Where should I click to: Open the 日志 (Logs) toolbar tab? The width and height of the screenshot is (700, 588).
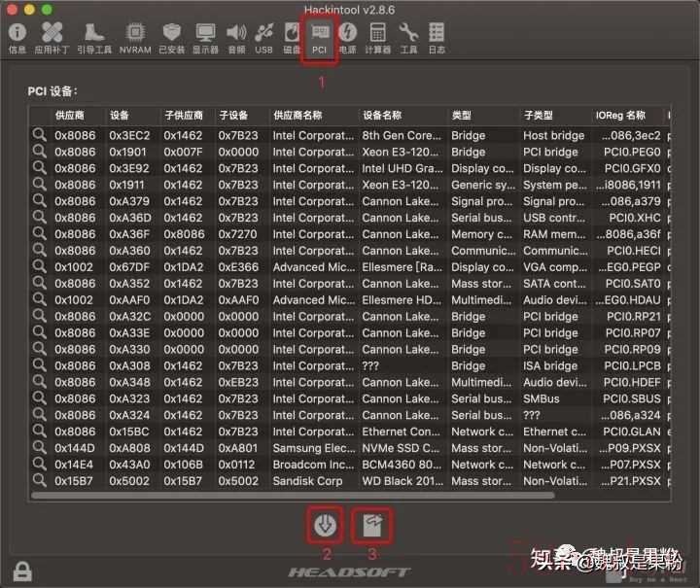pyautogui.click(x=437, y=38)
